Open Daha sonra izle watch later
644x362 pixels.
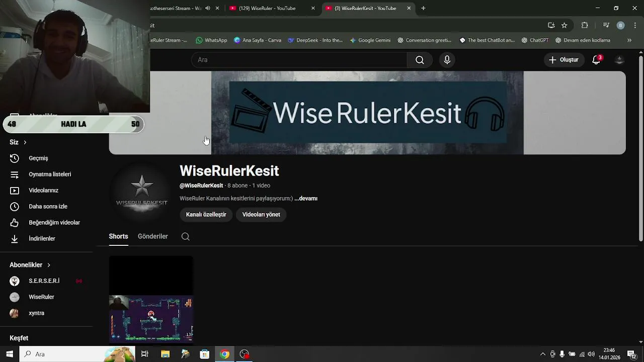(47, 207)
